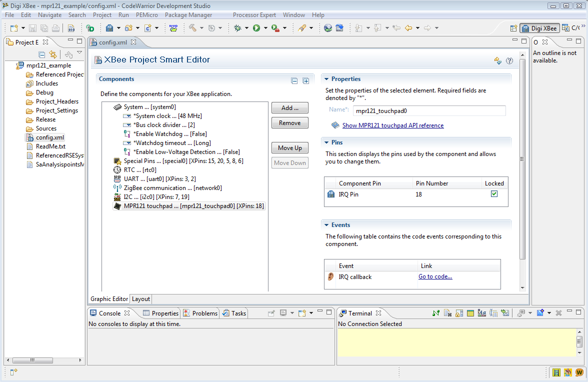Open ReadMe.txt in Project Explorer
This screenshot has height=382, width=588.
point(50,146)
